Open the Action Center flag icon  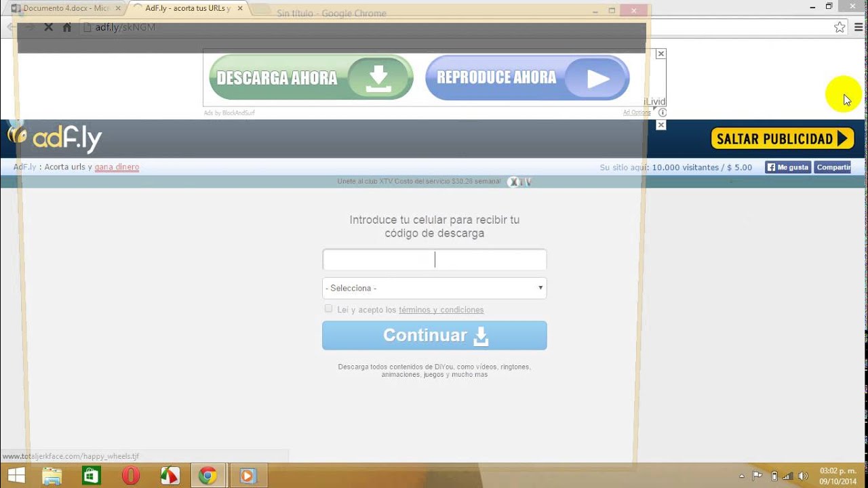(757, 476)
